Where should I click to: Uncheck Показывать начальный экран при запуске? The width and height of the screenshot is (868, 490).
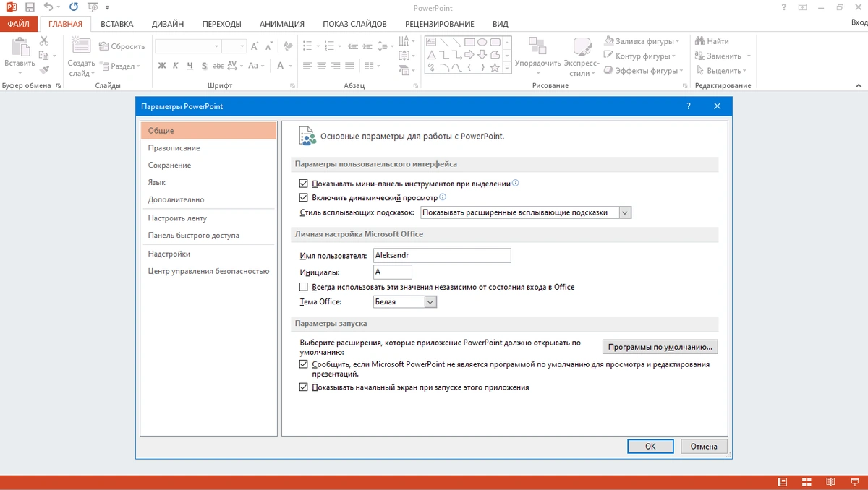(x=304, y=387)
